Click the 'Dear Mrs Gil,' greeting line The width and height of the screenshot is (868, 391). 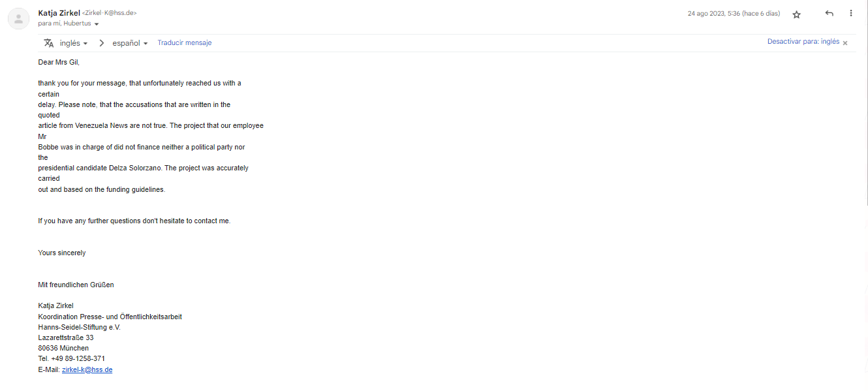point(59,63)
